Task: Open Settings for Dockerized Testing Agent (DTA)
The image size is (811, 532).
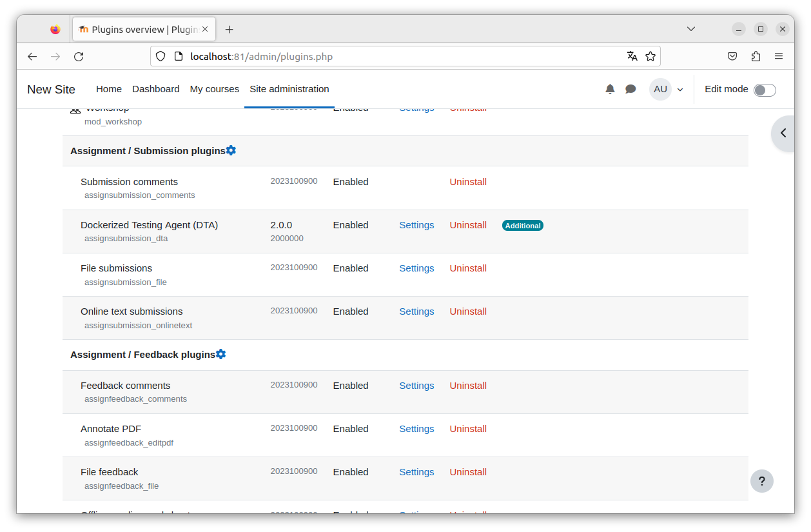Action: 416,225
